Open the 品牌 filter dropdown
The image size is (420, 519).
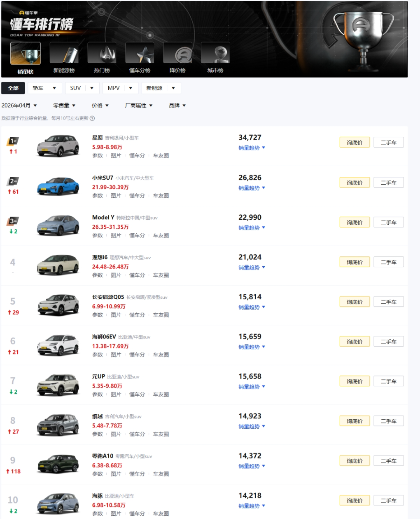pos(177,106)
